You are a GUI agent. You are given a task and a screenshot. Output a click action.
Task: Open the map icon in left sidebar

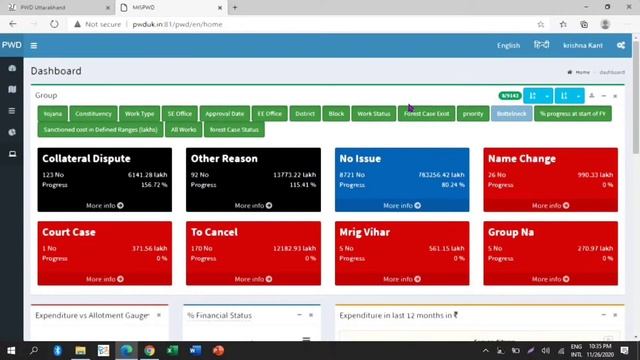[12, 89]
